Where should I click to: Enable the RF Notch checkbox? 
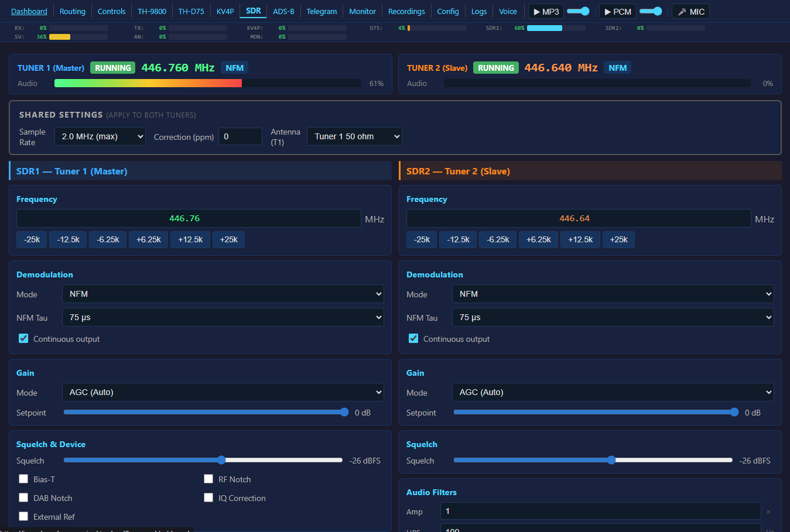click(208, 479)
